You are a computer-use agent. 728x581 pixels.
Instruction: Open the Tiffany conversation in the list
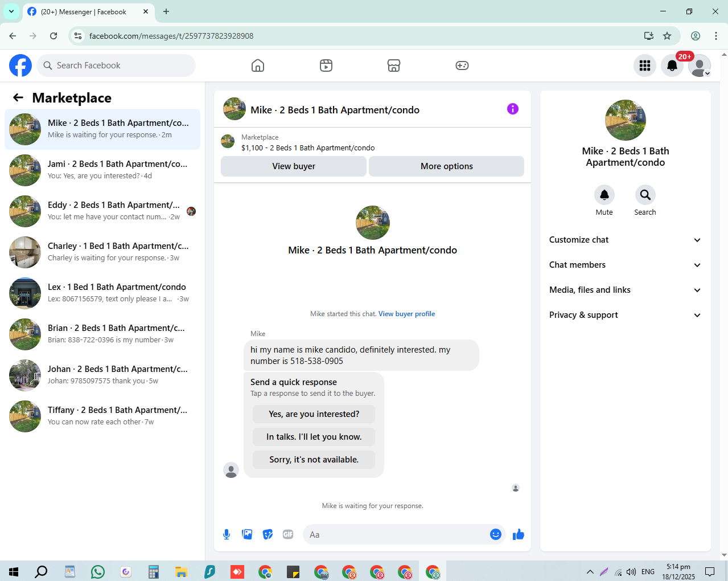coord(102,416)
